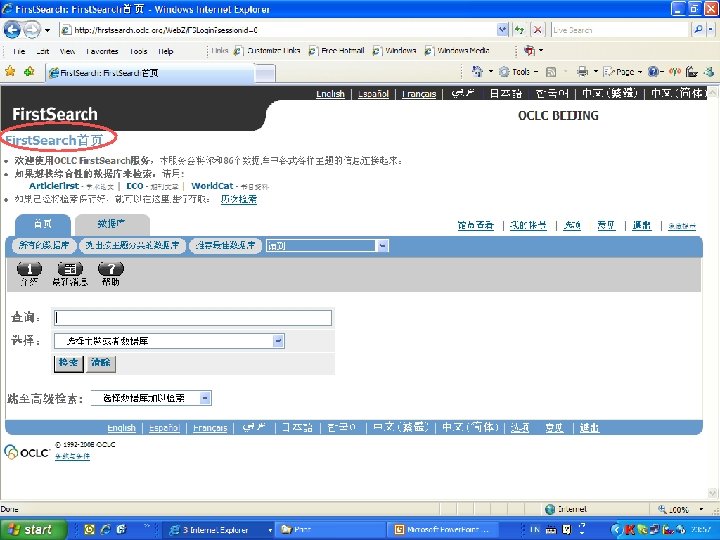Click the Live Search magnifier icon
The width and height of the screenshot is (720, 540).
click(x=698, y=30)
